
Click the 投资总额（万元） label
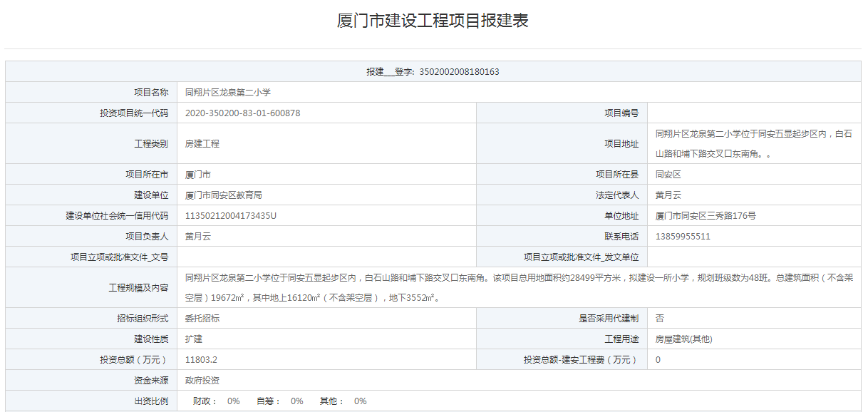click(x=134, y=360)
